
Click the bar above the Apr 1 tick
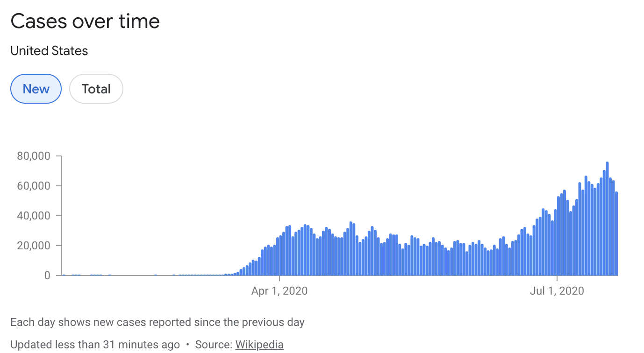(x=280, y=255)
